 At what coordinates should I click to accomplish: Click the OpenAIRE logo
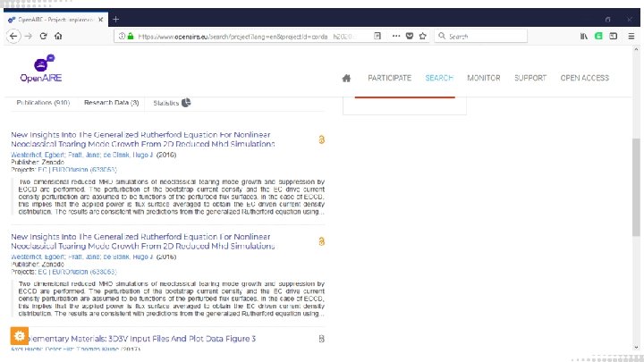point(41,68)
